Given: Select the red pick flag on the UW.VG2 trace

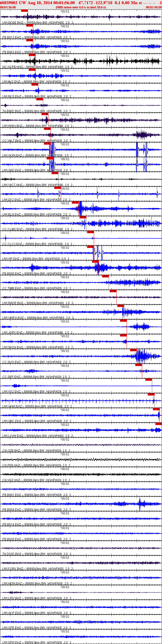Looking at the screenshot, I should [x=148, y=379].
